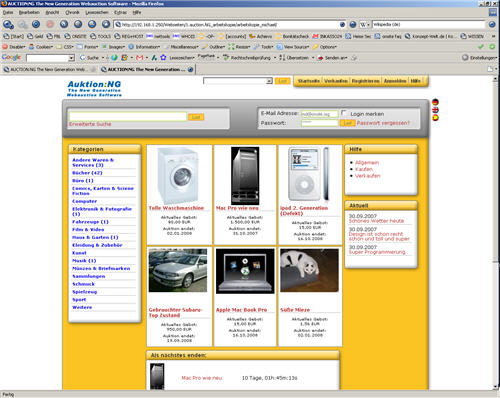This screenshot has width=500, height=398.
Task: Open the Süße Mieze cat thumbnail
Action: 309,270
